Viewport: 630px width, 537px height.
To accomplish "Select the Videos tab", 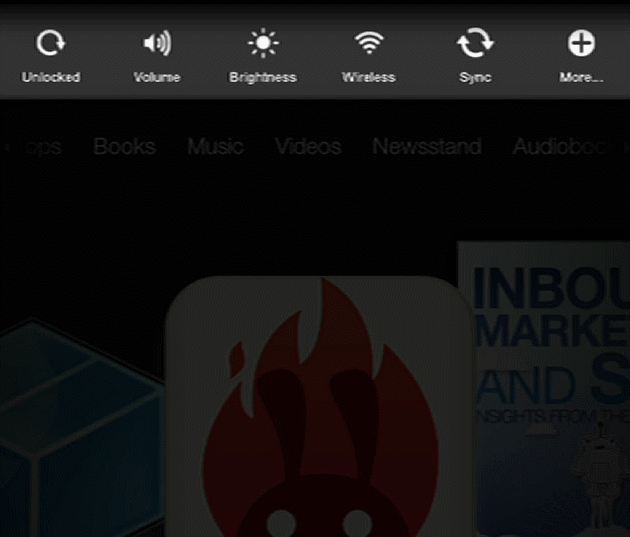I will 308,147.
